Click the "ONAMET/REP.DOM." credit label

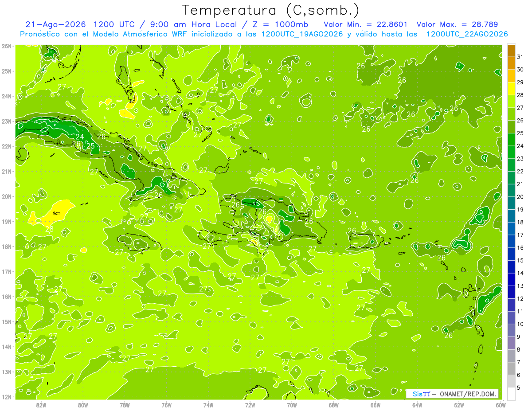pos(468,394)
